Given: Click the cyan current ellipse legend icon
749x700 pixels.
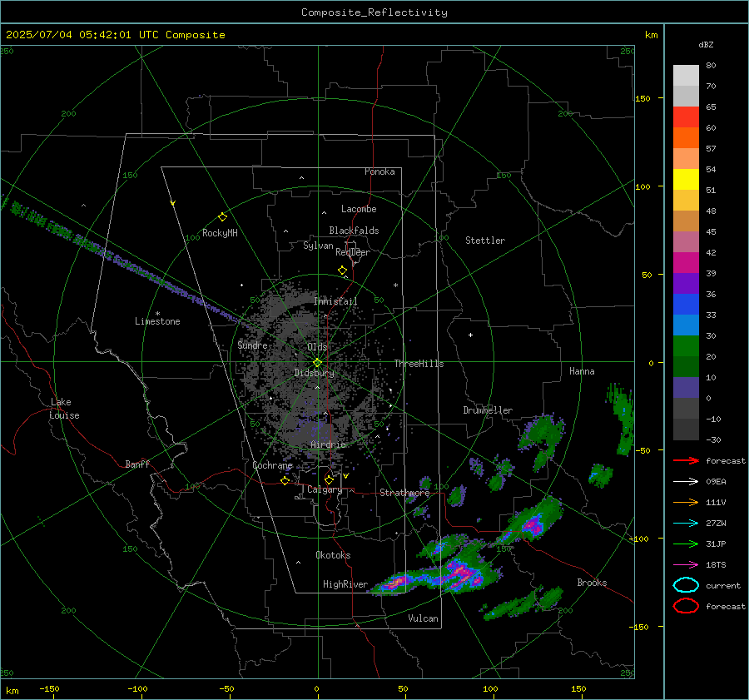Looking at the screenshot, I should coord(686,585).
